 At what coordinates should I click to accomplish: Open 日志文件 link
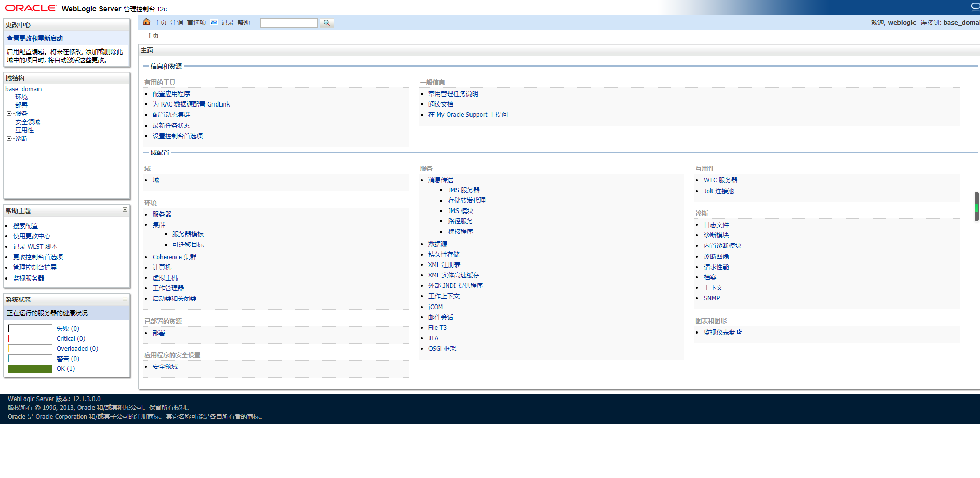coord(716,225)
